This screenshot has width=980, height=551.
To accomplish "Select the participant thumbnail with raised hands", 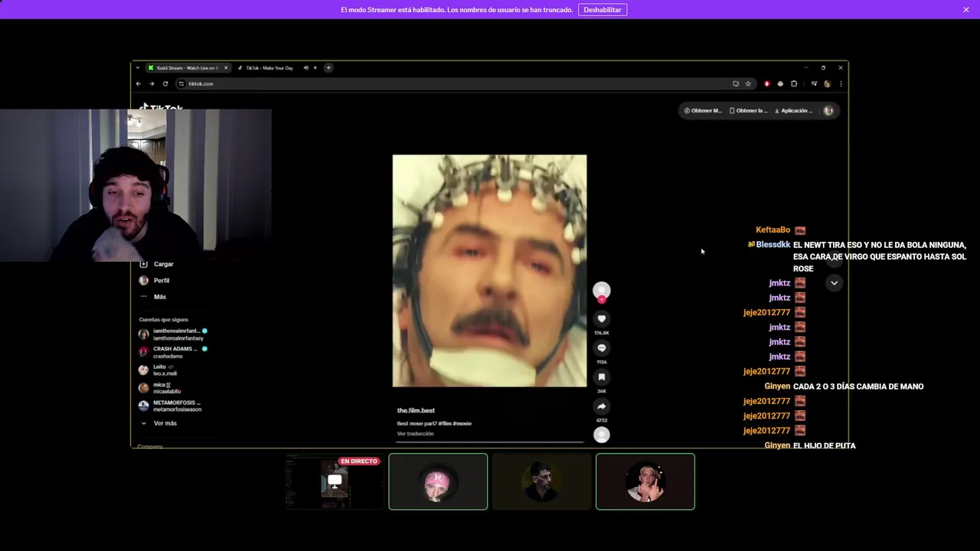I will pos(645,481).
